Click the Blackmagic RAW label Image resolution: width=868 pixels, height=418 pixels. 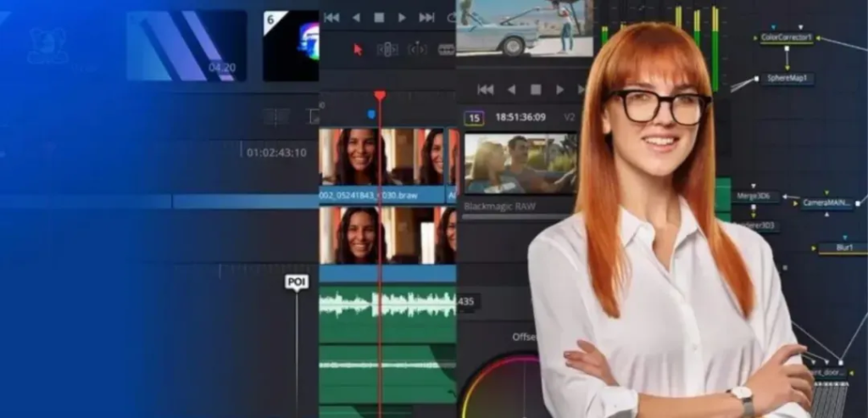click(500, 207)
